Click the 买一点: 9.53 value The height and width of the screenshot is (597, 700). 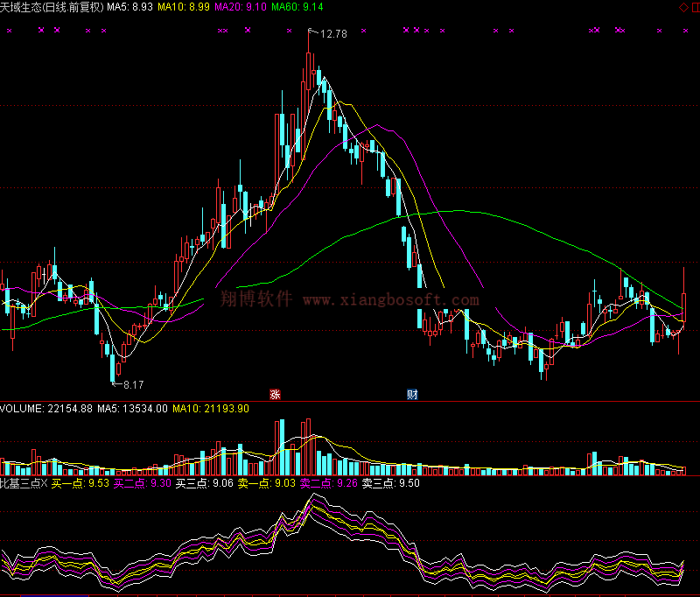coord(80,483)
